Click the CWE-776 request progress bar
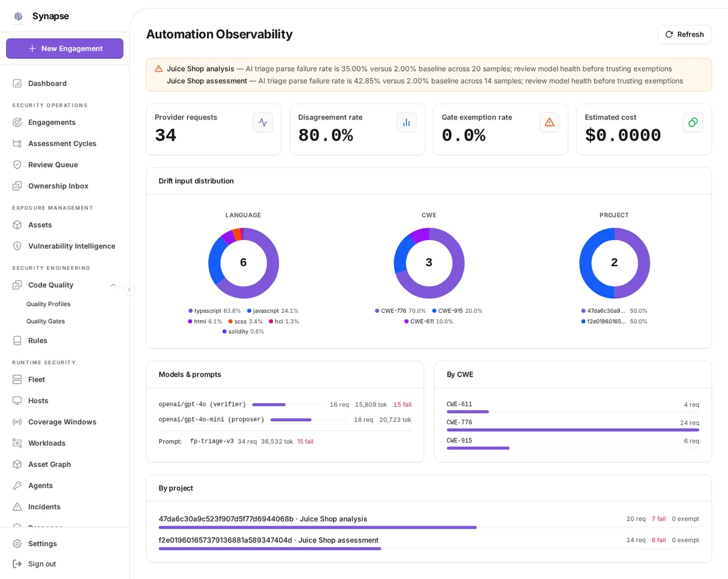This screenshot has height=579, width=728. pos(573,430)
